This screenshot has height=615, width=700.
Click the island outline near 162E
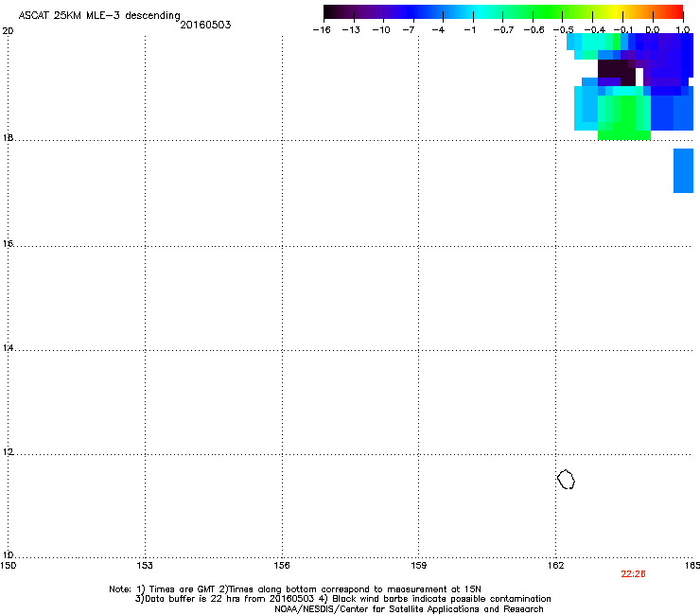566,479
